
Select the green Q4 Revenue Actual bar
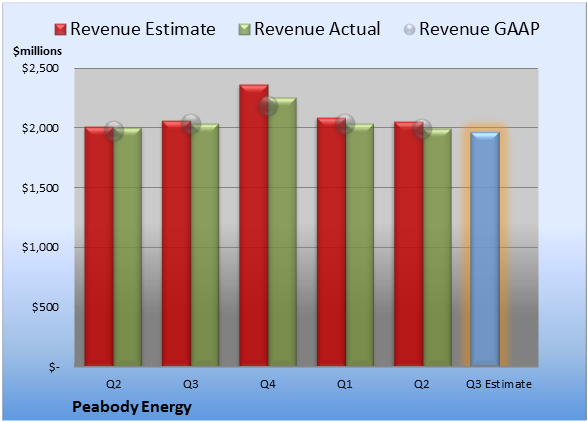(x=282, y=231)
